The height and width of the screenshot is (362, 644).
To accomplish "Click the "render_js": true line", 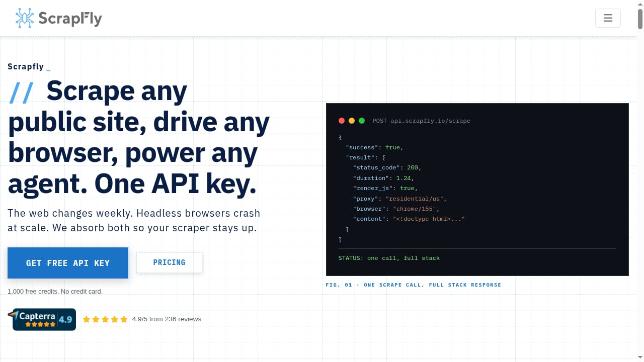I will click(x=385, y=188).
